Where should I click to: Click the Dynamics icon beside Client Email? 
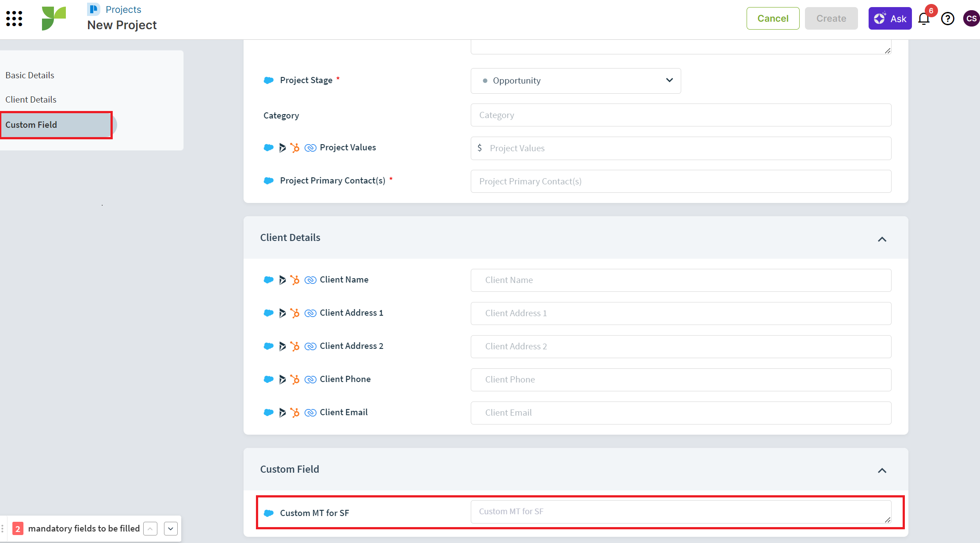coord(282,413)
